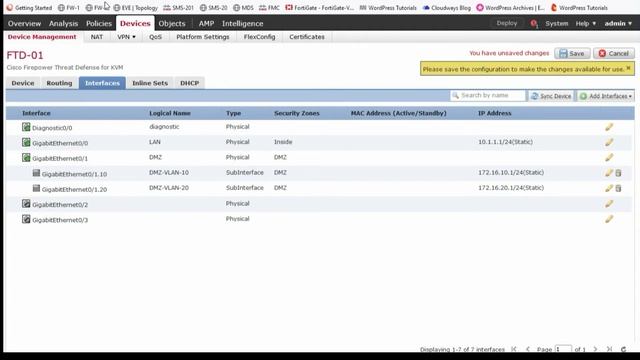Viewport: 640px width, 360px height.
Task: Delete subinterface GigabitEthernet0/1.20 trash icon
Action: tap(618, 188)
